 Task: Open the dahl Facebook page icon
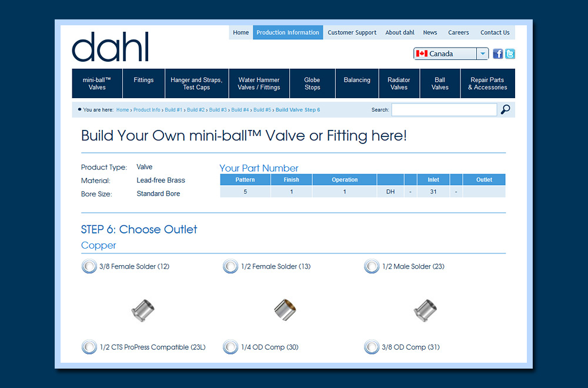click(497, 53)
